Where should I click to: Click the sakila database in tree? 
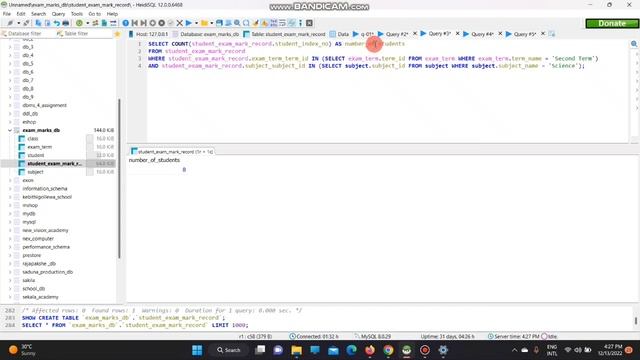click(x=29, y=280)
